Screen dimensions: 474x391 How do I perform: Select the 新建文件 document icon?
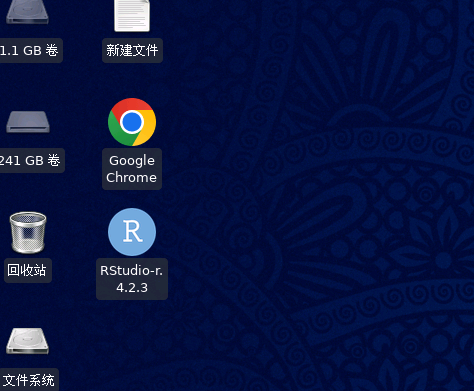click(132, 16)
